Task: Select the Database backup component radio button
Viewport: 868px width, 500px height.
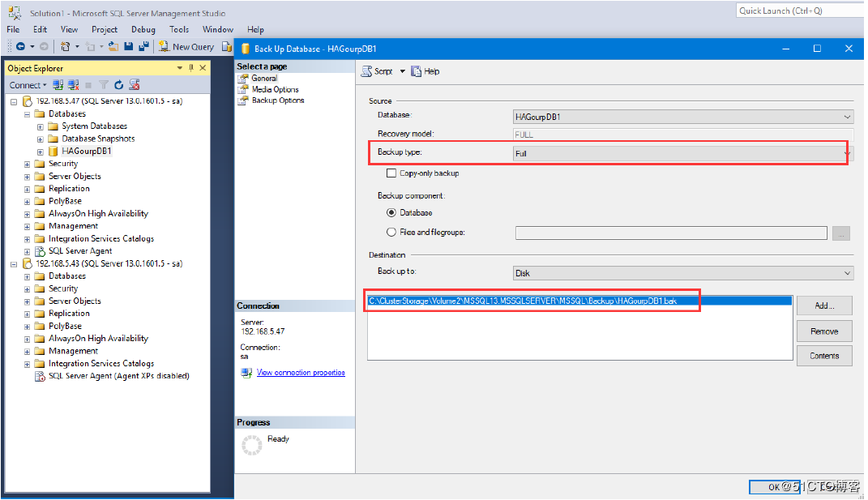Action: (x=391, y=212)
